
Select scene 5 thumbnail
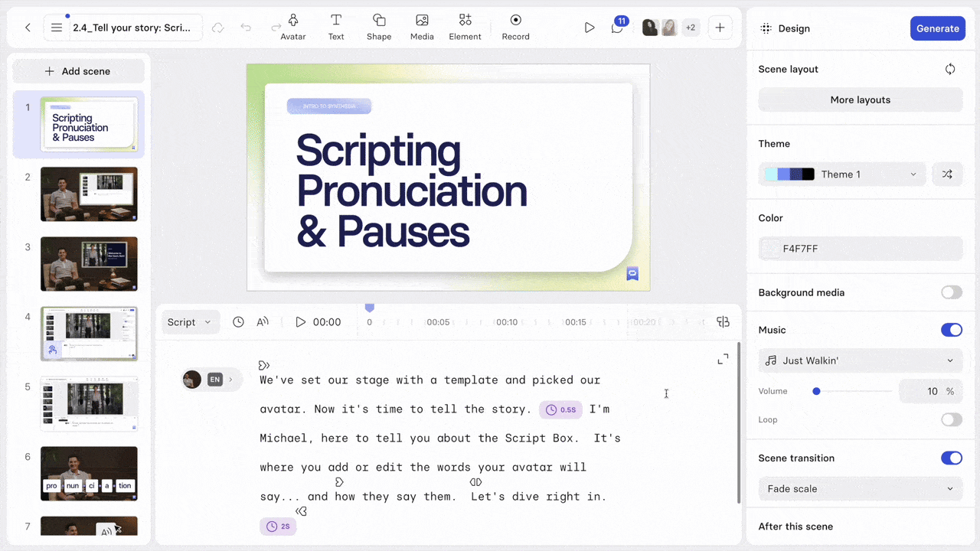point(89,404)
